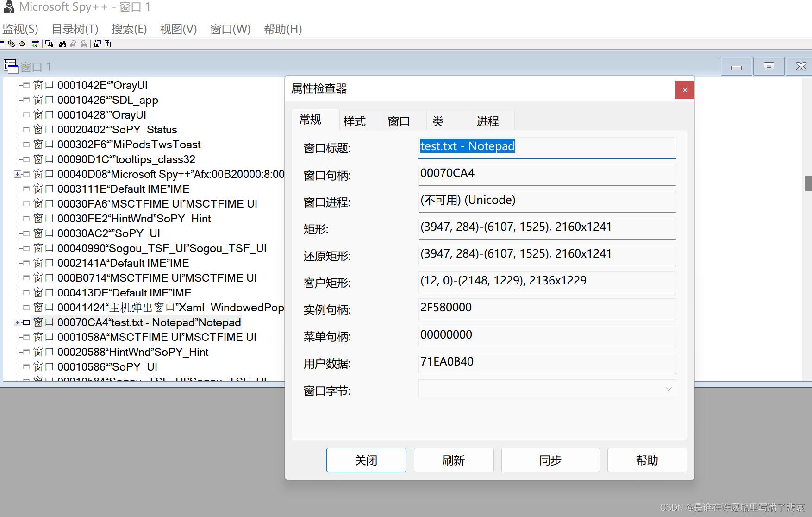
Task: Open the 搜索(E) menu
Action: [129, 29]
